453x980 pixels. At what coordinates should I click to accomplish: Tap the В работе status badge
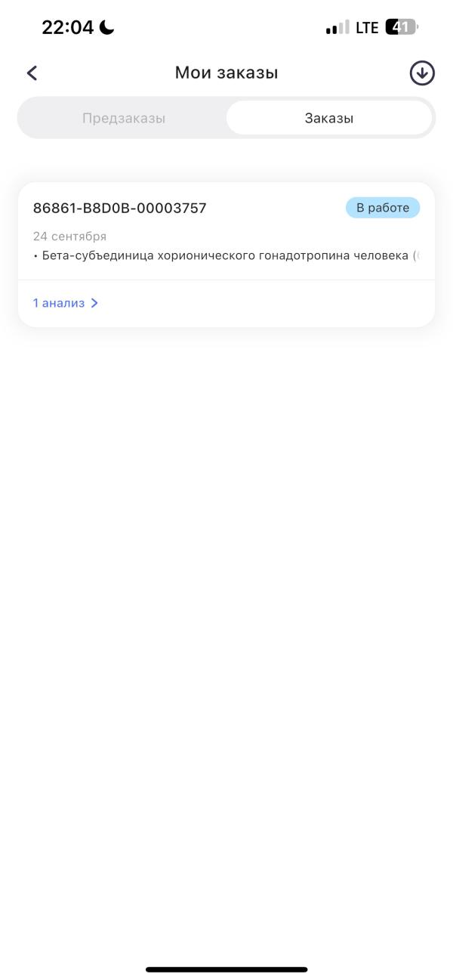click(x=383, y=208)
